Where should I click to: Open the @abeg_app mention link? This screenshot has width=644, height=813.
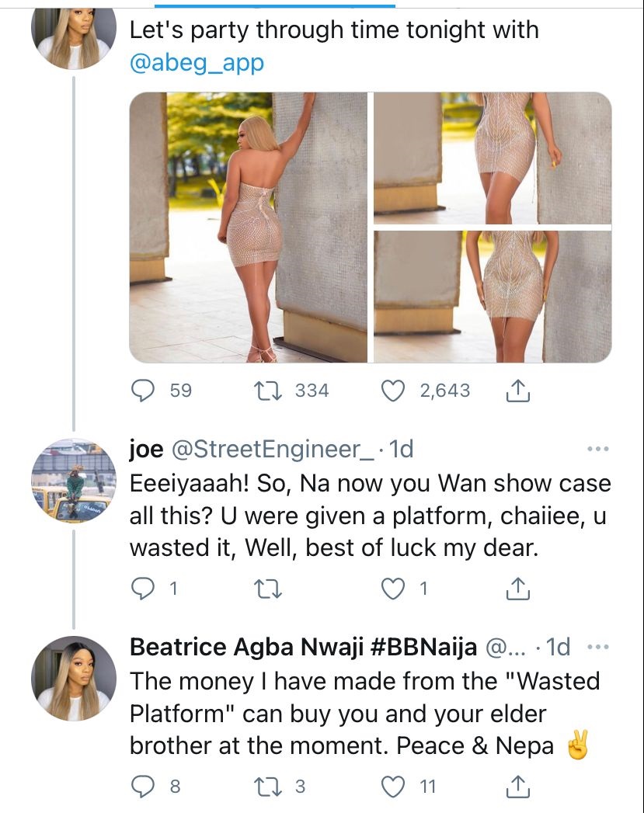pyautogui.click(x=197, y=63)
